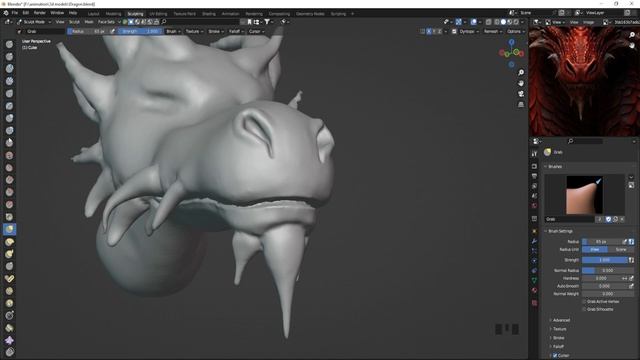Open the Material properties tab icon
The image size is (640, 360).
534,290
